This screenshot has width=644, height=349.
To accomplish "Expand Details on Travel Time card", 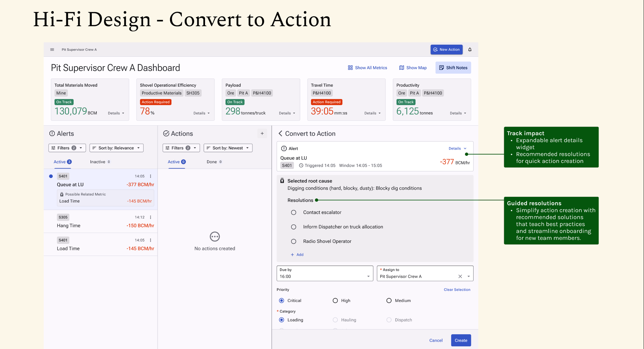I will pos(372,113).
